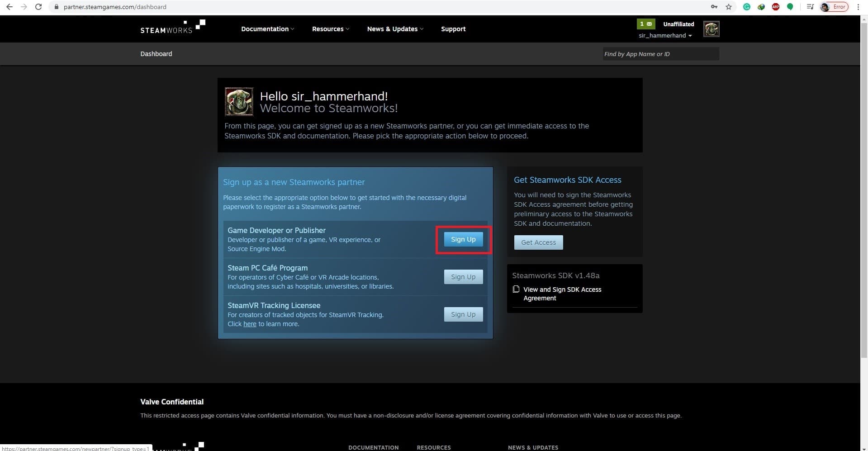
Task: Open the green speech bubble extension
Action: click(x=790, y=7)
